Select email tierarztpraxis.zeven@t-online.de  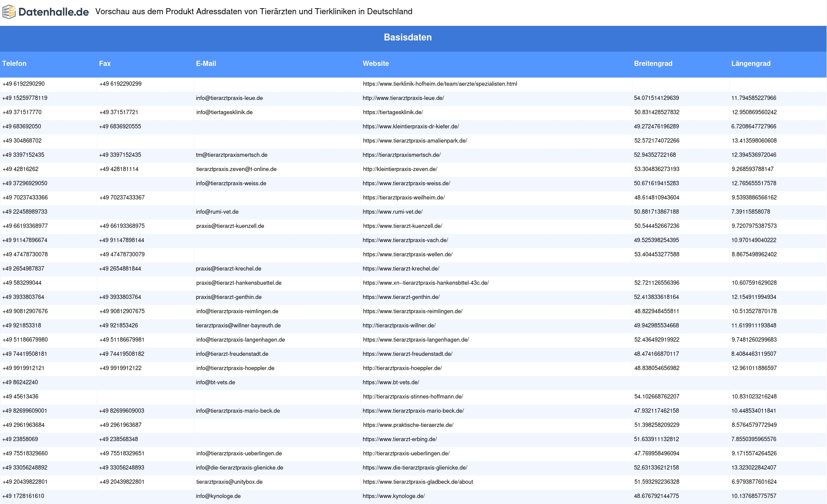click(x=236, y=169)
